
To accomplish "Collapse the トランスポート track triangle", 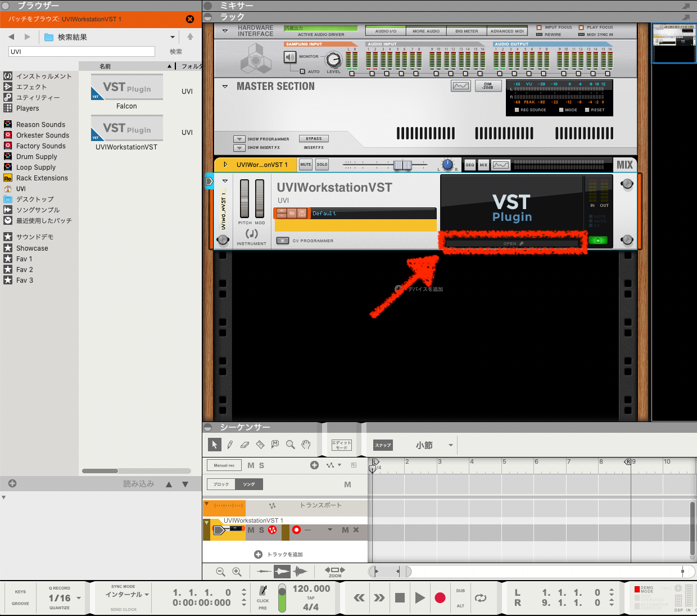I will (207, 504).
